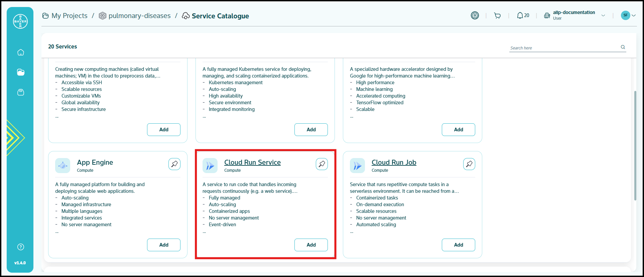
Task: Pin the Cloud Run Service card
Action: [322, 164]
